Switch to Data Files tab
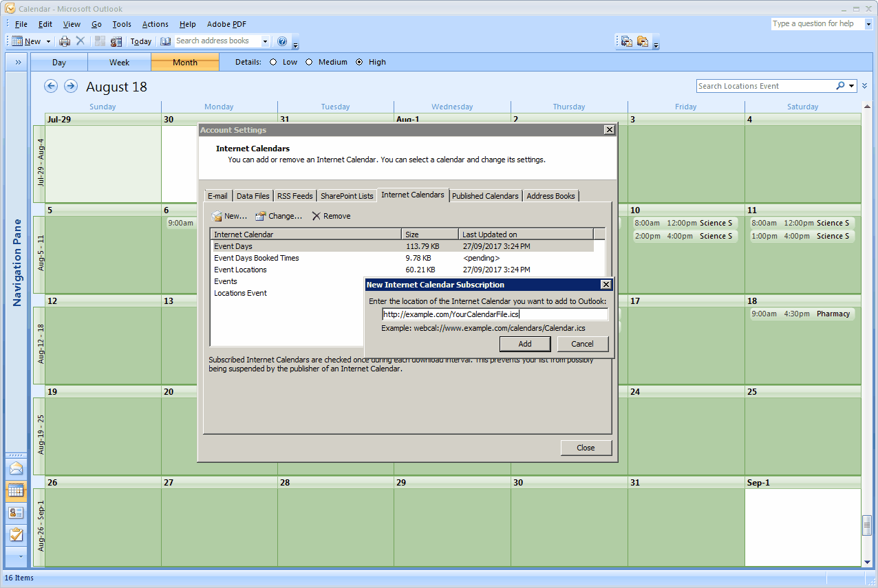The width and height of the screenshot is (878, 588). click(253, 196)
